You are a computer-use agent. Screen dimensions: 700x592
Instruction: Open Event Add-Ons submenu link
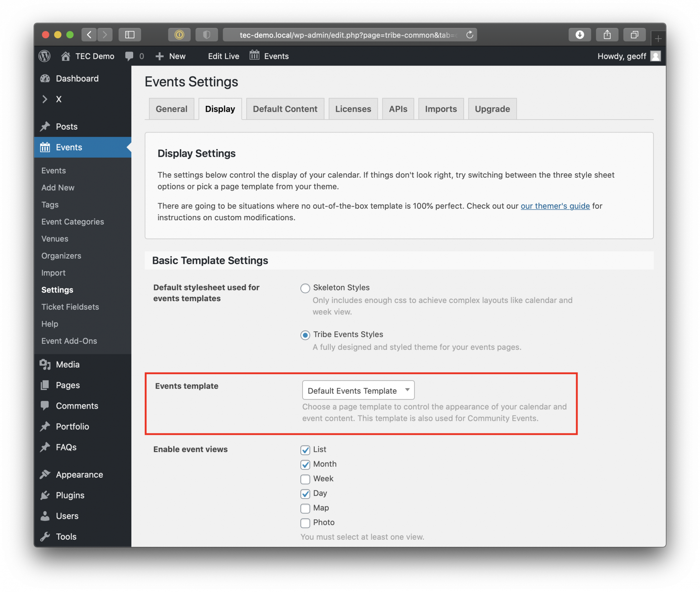(69, 341)
